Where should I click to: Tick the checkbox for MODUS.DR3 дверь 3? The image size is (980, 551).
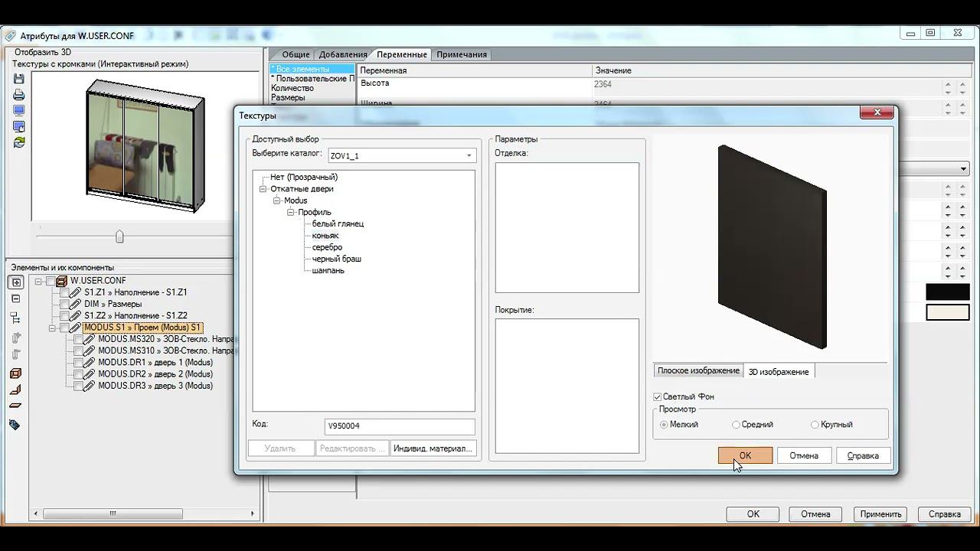coord(78,386)
